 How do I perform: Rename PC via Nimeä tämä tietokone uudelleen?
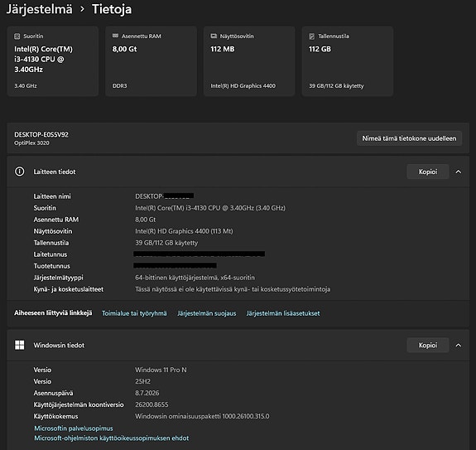409,138
